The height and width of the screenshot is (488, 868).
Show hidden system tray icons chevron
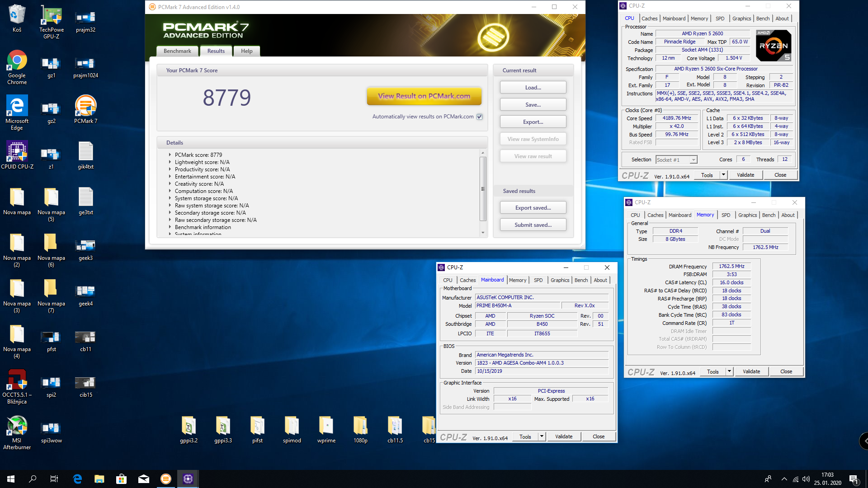click(784, 479)
